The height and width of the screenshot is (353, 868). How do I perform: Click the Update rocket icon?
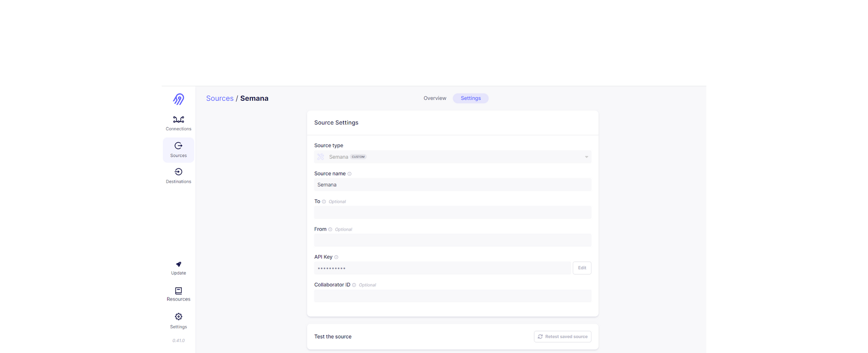pos(178,264)
